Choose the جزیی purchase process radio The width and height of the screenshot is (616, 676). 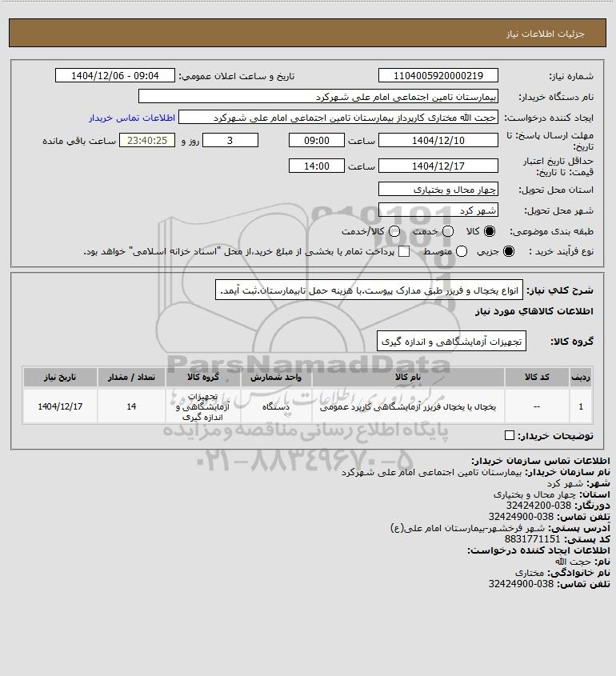coord(509,251)
